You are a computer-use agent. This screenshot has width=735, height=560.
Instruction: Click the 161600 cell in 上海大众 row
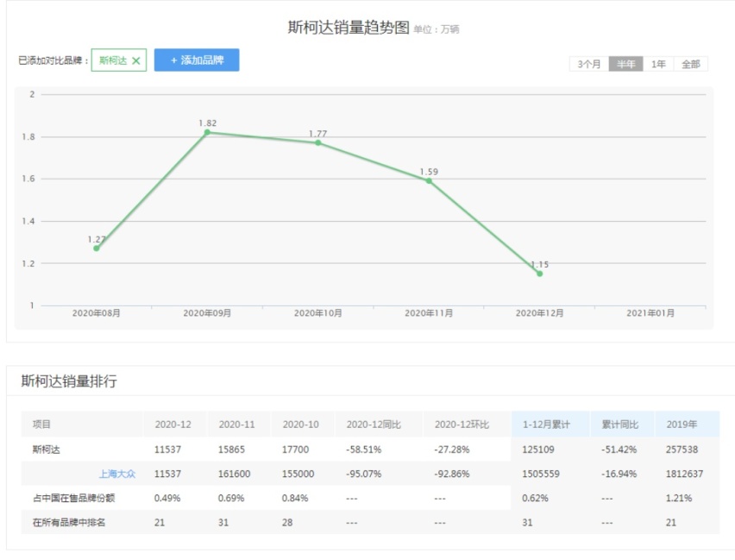(x=234, y=474)
